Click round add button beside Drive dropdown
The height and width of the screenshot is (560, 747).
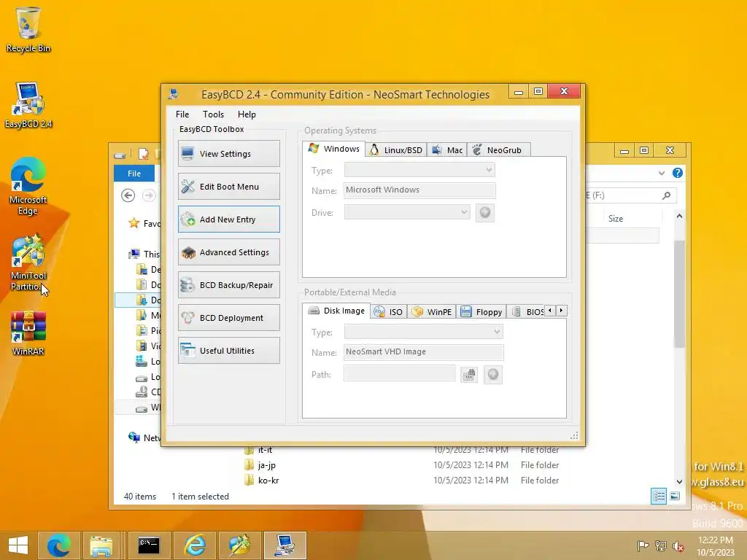point(485,212)
